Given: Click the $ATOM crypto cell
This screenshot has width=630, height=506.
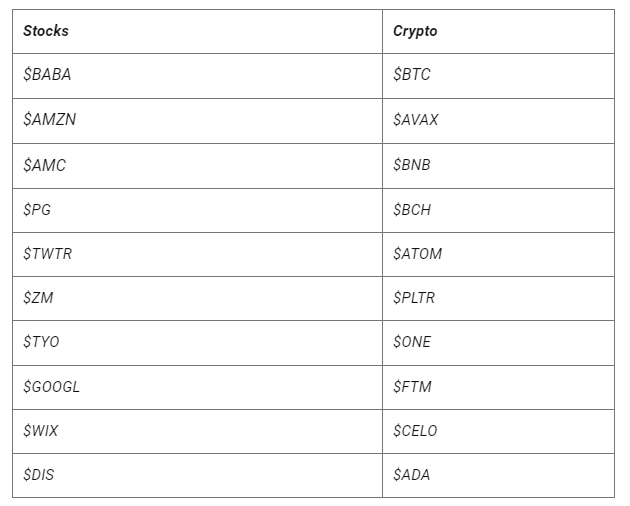Looking at the screenshot, I should (x=498, y=254).
